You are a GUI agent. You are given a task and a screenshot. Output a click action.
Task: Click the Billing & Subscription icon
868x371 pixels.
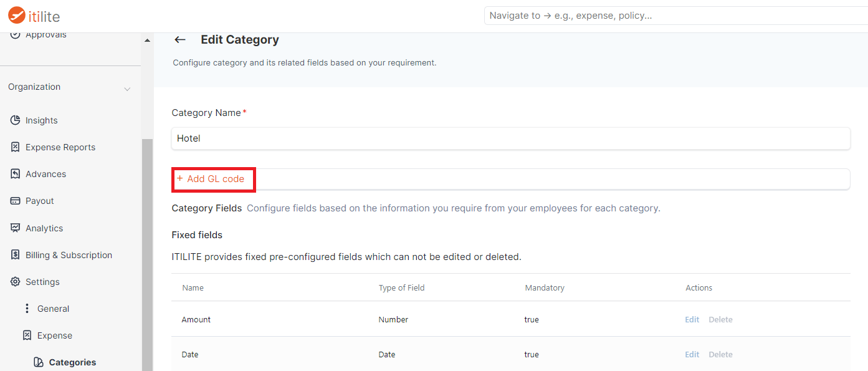[16, 255]
